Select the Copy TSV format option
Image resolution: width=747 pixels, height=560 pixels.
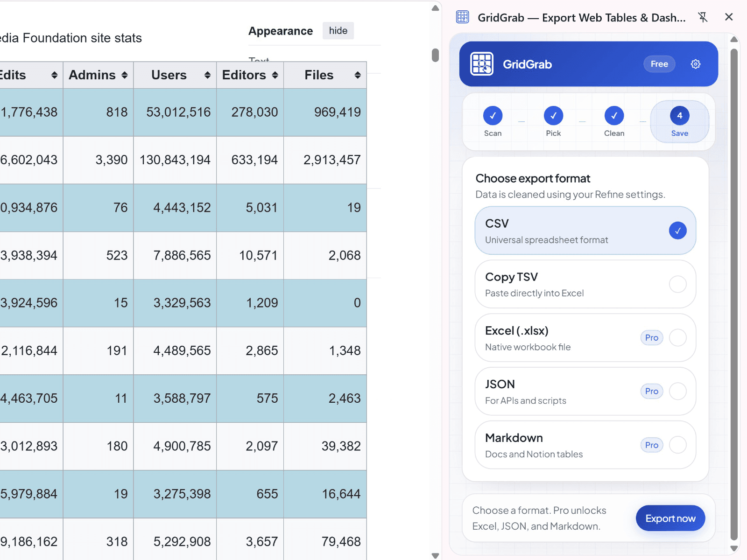[585, 284]
